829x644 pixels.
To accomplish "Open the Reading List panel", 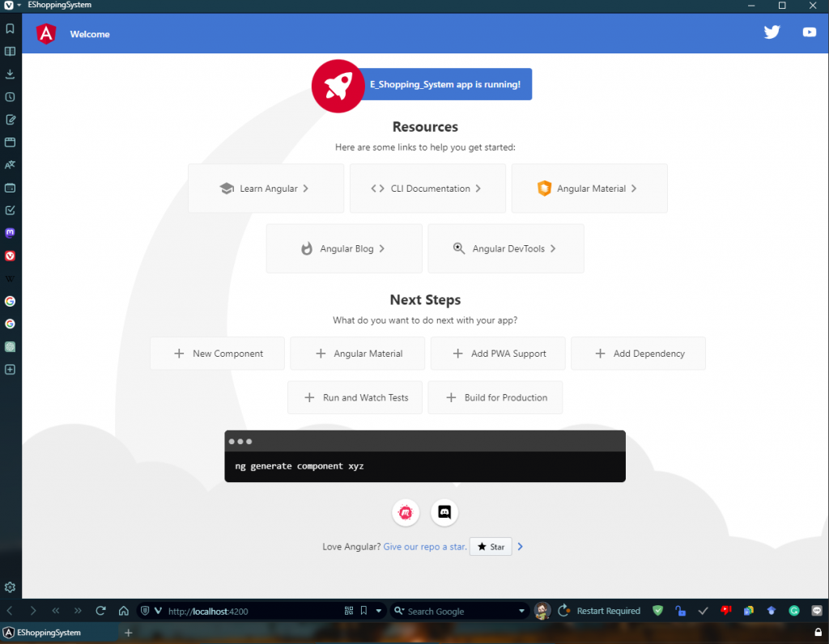I will tap(10, 51).
